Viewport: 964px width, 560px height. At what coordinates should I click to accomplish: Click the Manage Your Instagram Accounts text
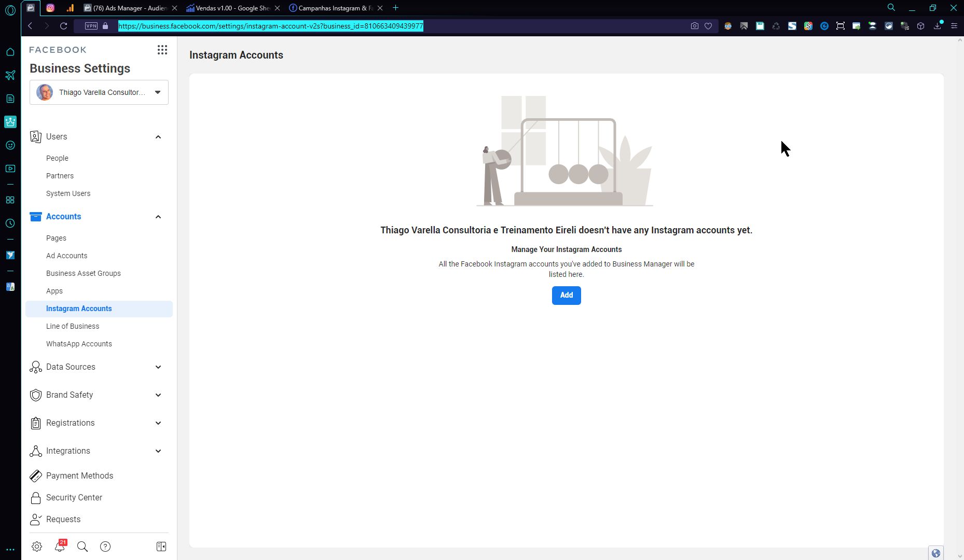567,249
